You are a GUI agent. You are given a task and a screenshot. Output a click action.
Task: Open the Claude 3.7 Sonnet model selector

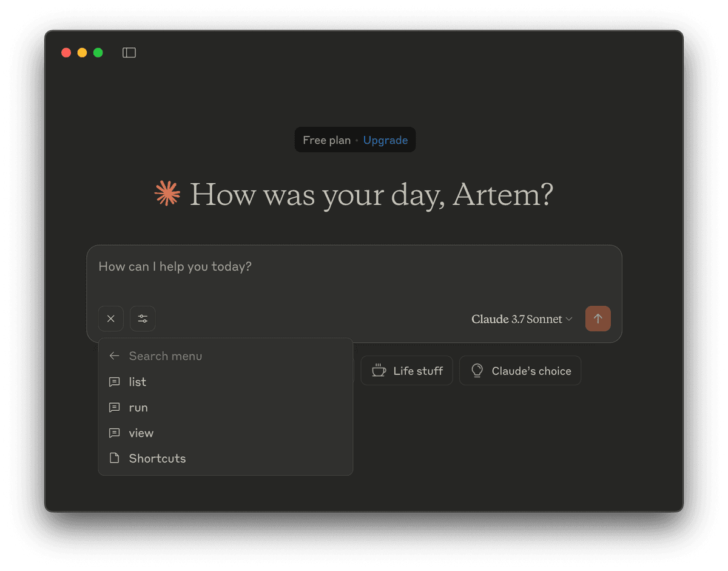point(522,319)
